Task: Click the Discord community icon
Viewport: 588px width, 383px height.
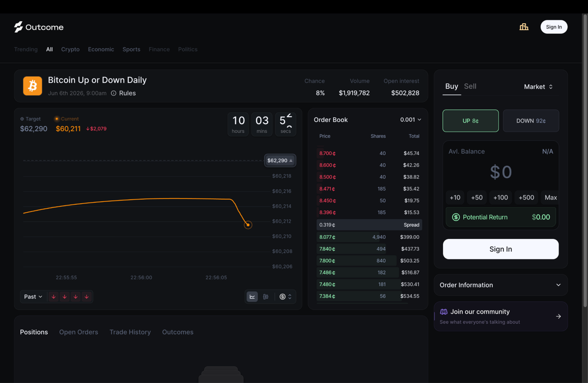Action: pos(444,312)
